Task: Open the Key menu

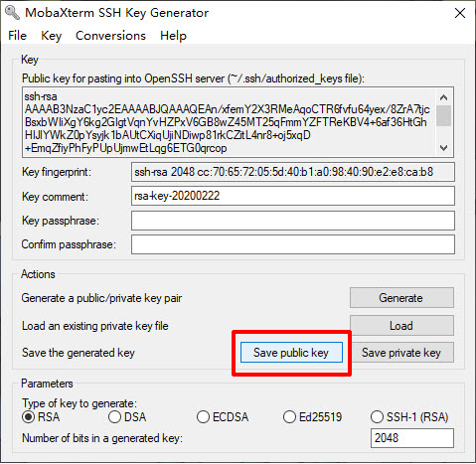Action: click(x=52, y=36)
